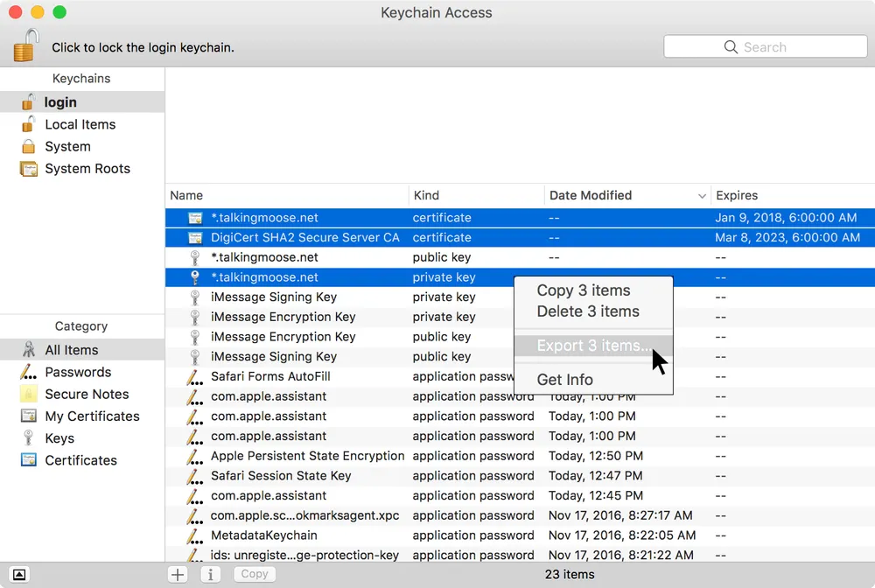This screenshot has width=875, height=588.
Task: Click the Passwords pencil icon in Category
Action: click(29, 372)
